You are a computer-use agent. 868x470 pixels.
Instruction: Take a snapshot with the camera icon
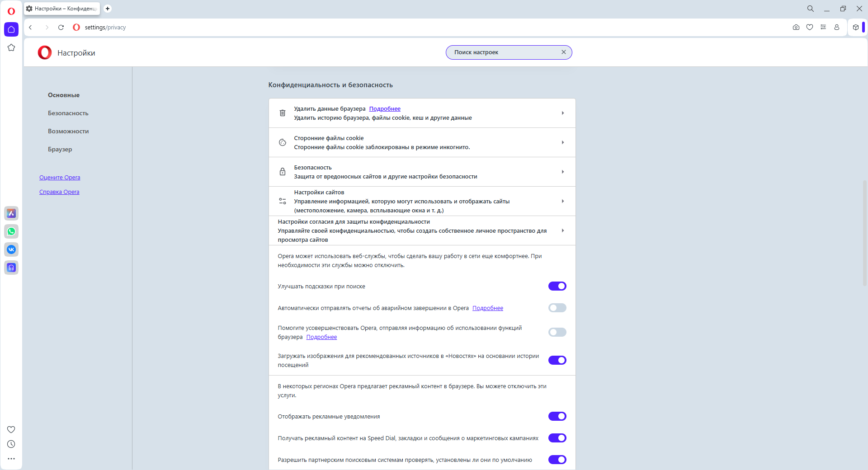(x=796, y=27)
